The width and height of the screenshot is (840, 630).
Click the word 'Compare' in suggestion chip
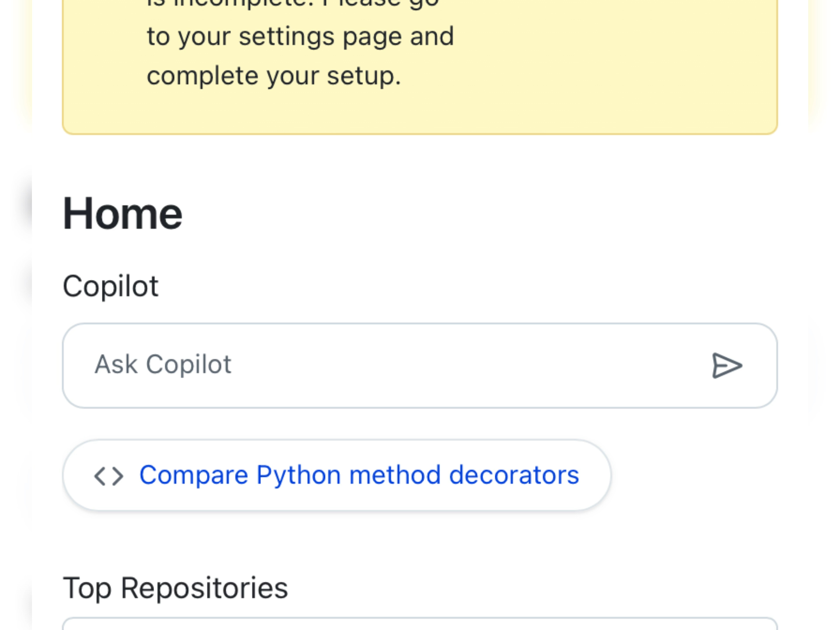pyautogui.click(x=194, y=476)
